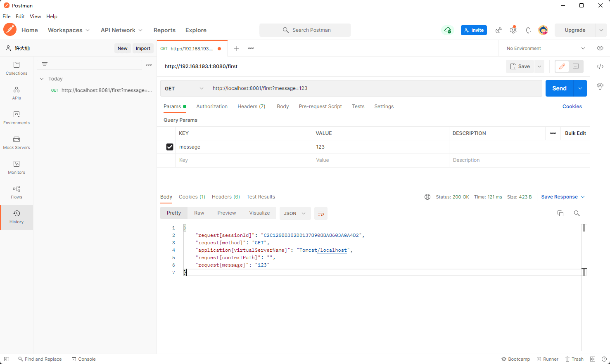Expand the API Network menu
610x364 pixels.
click(121, 30)
